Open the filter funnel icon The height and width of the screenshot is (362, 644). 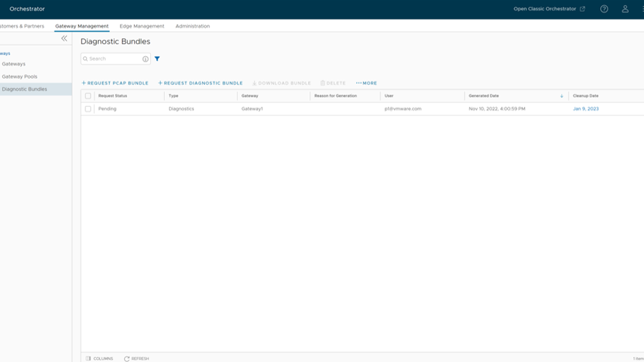157,59
